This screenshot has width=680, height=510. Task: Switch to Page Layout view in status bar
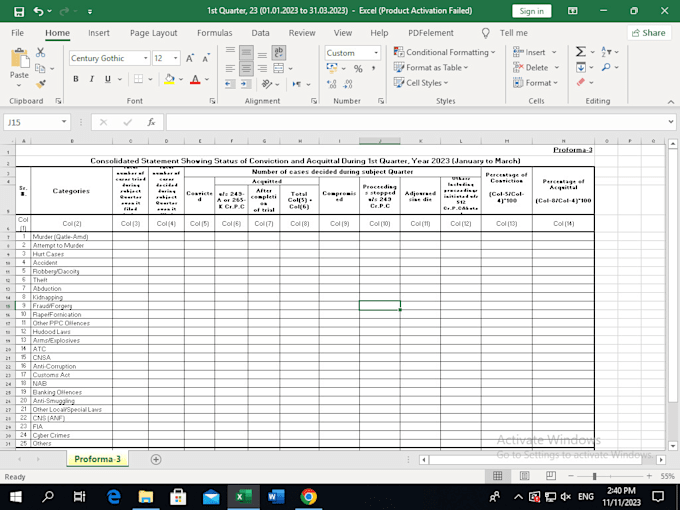[524, 476]
